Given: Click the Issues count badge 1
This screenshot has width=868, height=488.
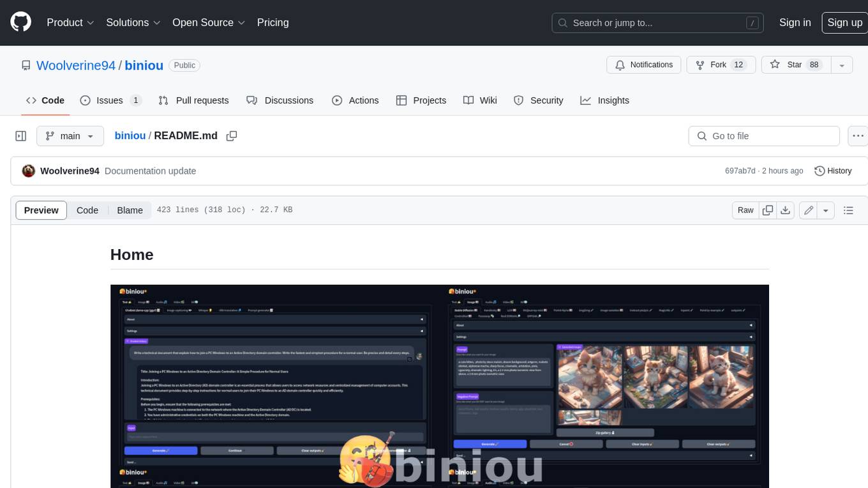Looking at the screenshot, I should [135, 100].
